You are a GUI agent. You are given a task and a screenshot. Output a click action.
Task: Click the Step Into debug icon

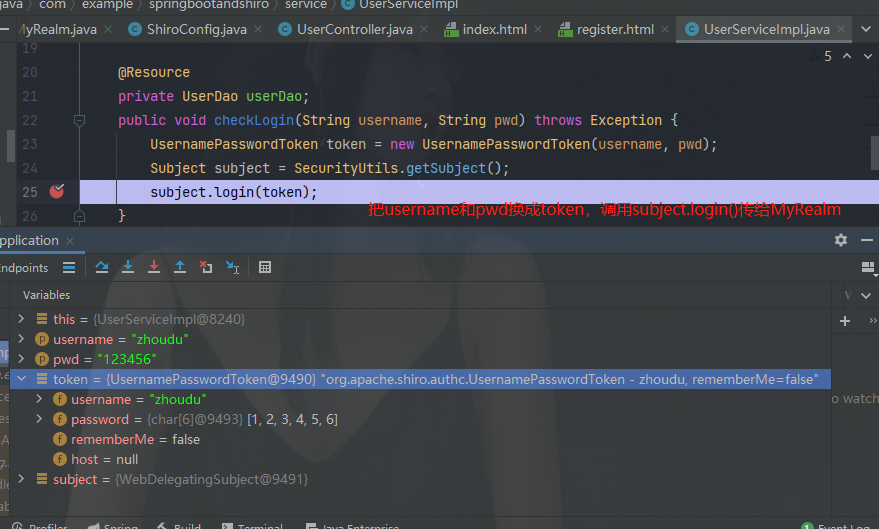tap(128, 267)
